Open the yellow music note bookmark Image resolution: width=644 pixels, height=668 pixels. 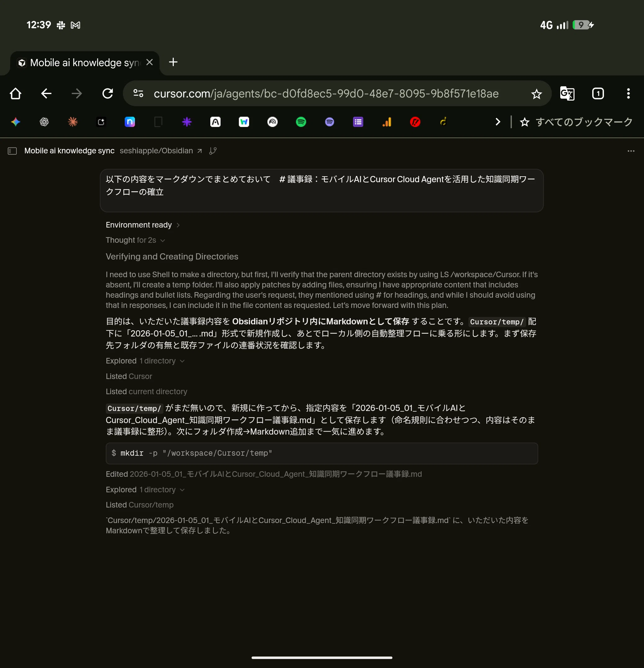[x=443, y=122]
